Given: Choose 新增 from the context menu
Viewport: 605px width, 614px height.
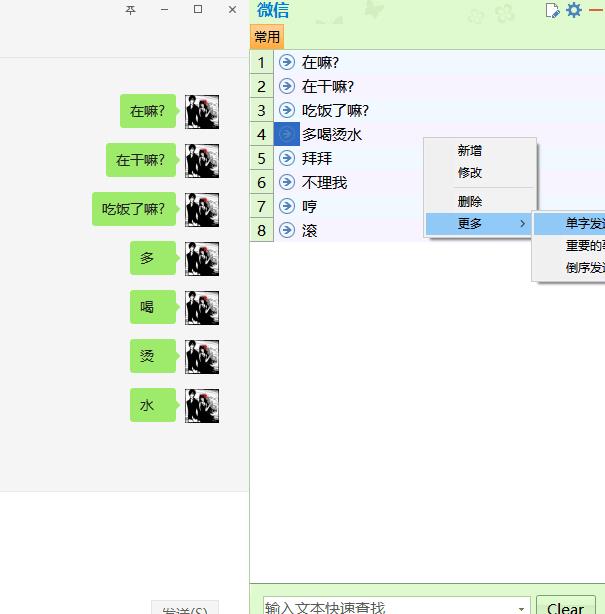Looking at the screenshot, I should pyautogui.click(x=470, y=151).
